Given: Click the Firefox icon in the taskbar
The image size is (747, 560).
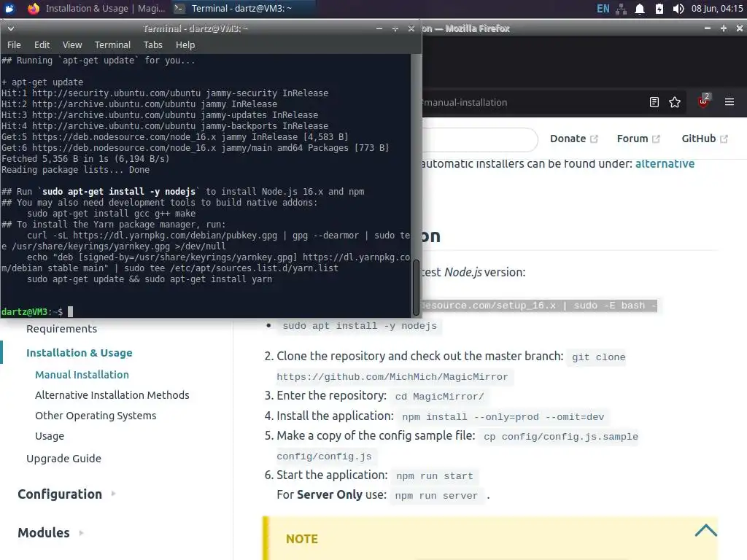Looking at the screenshot, I should point(34,9).
